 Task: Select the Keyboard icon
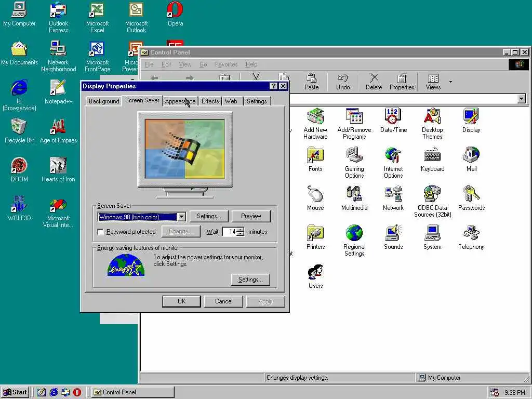pyautogui.click(x=432, y=159)
